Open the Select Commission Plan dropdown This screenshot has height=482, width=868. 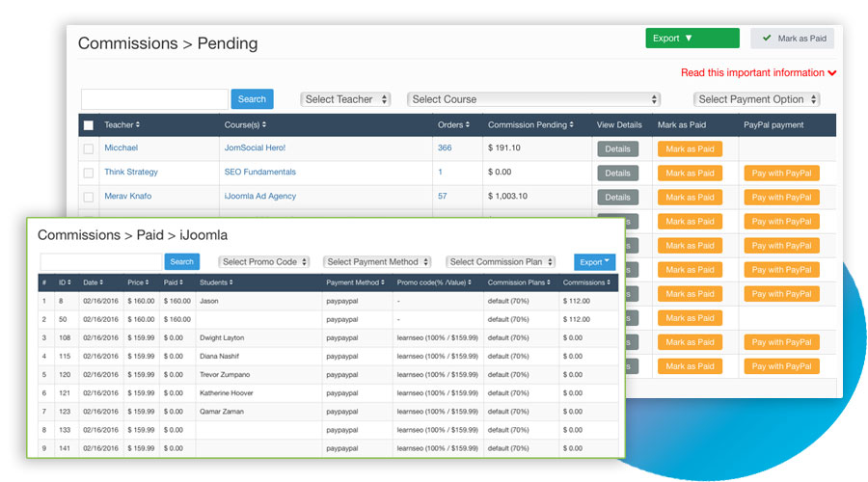tap(501, 262)
